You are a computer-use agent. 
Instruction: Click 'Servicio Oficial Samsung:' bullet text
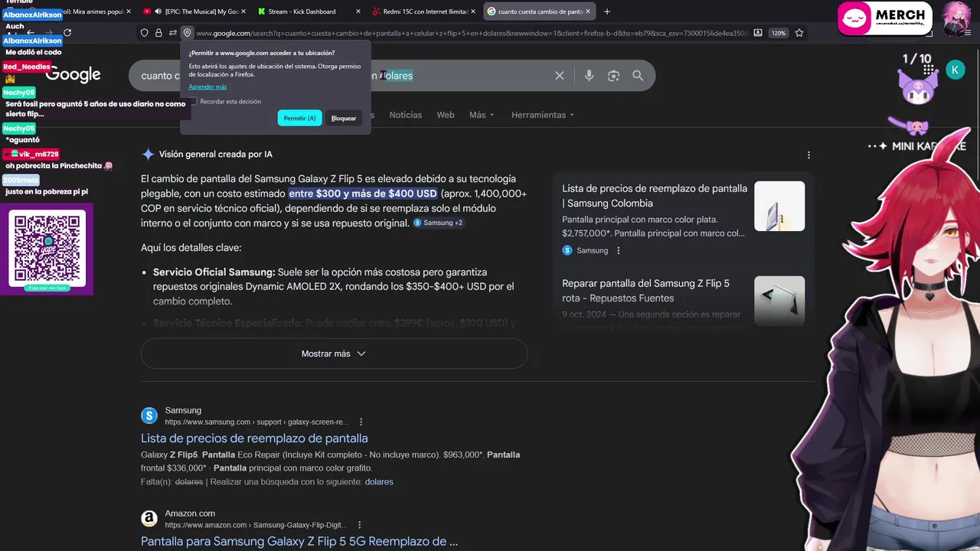214,272
